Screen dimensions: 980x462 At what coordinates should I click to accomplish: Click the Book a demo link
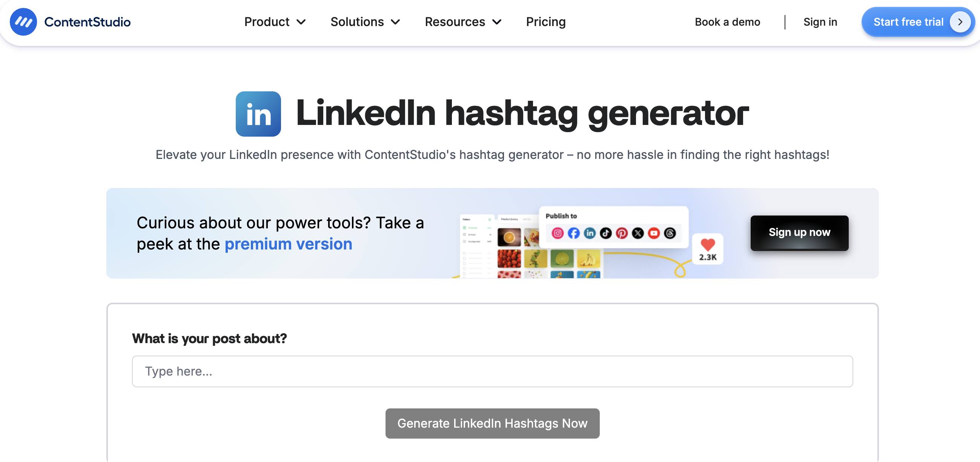727,22
